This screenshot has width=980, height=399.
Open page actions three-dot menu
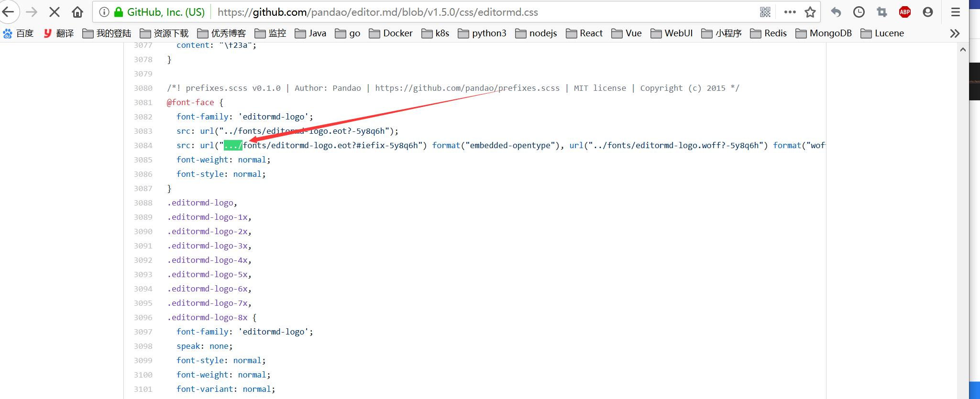[x=790, y=12]
